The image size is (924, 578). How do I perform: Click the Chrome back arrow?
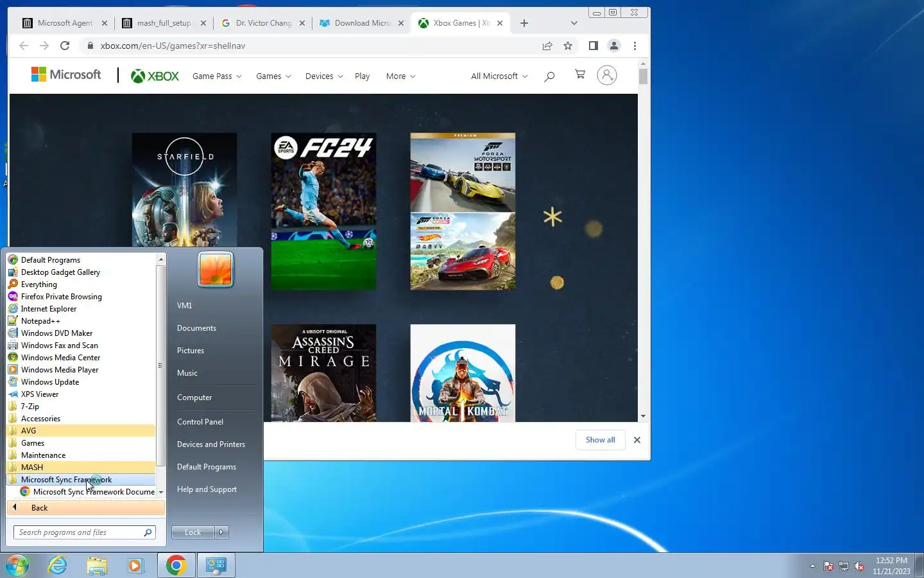(x=24, y=46)
